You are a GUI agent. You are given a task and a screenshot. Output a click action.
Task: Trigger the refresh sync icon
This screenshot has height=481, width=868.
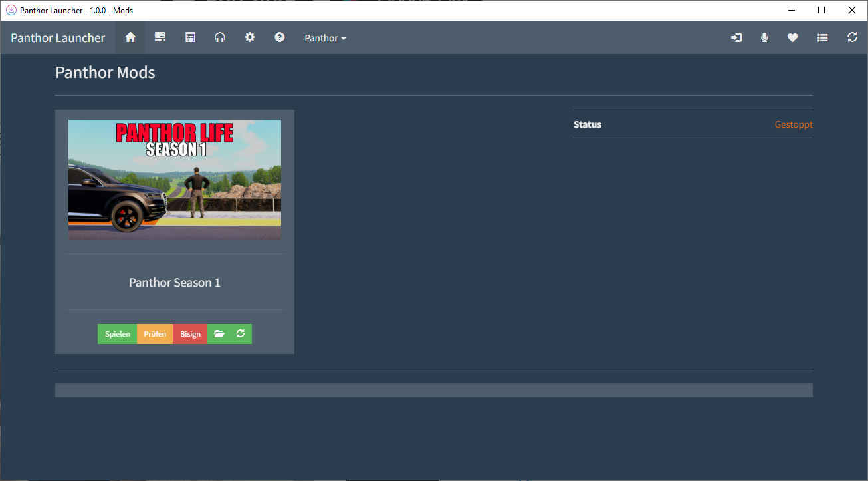click(852, 37)
